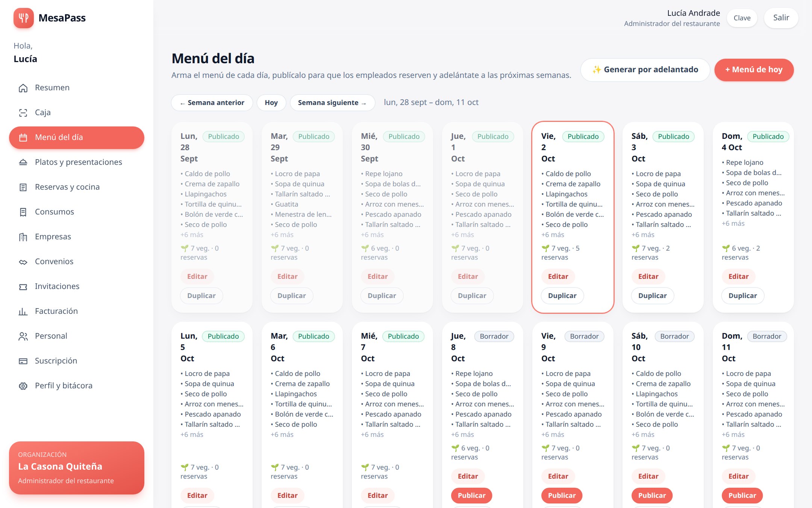Click Publicado badge on Mié 30 Sept

404,137
